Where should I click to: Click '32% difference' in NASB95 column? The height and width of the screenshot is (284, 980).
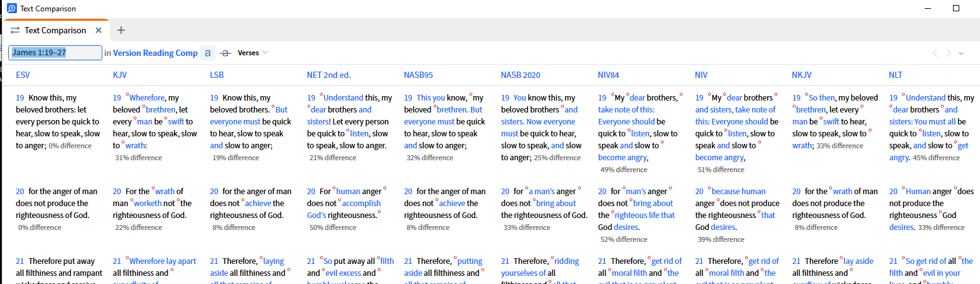click(x=429, y=158)
